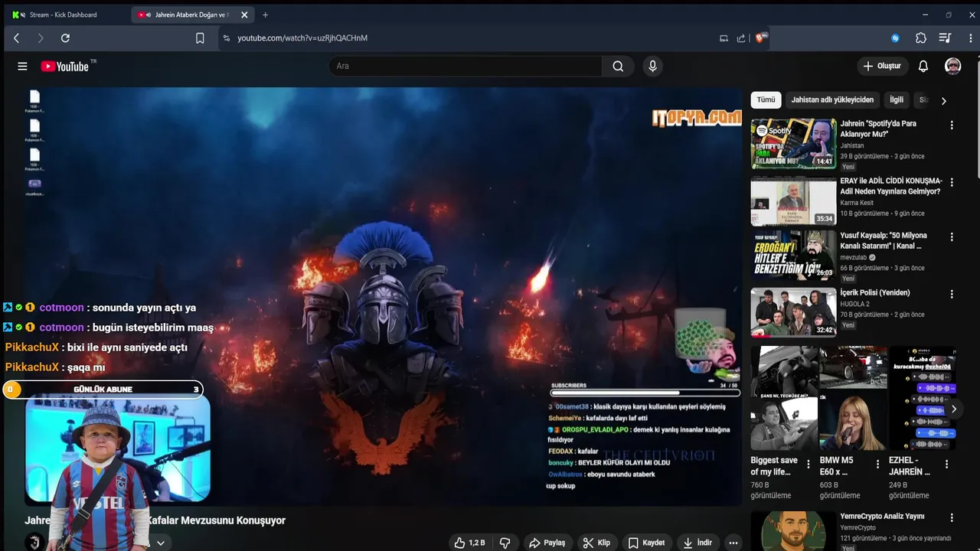Bookmark this page in the toolbar
Image resolution: width=980 pixels, height=551 pixels.
point(200,37)
